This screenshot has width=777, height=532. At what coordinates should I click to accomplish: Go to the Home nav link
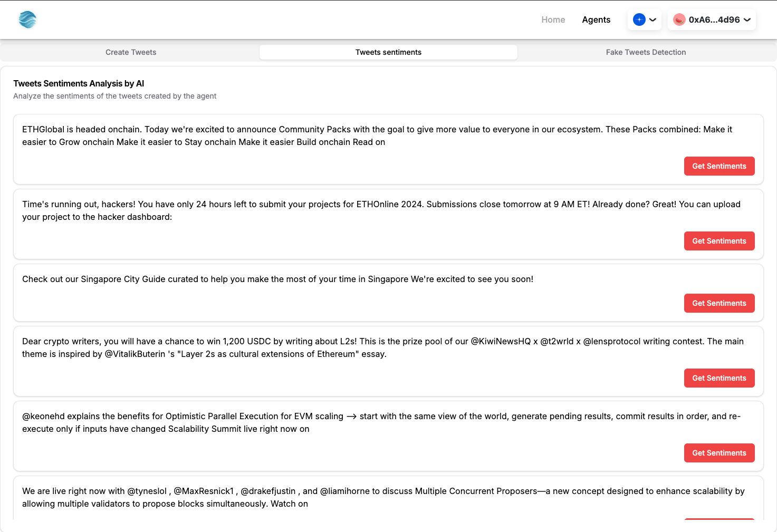(x=553, y=20)
